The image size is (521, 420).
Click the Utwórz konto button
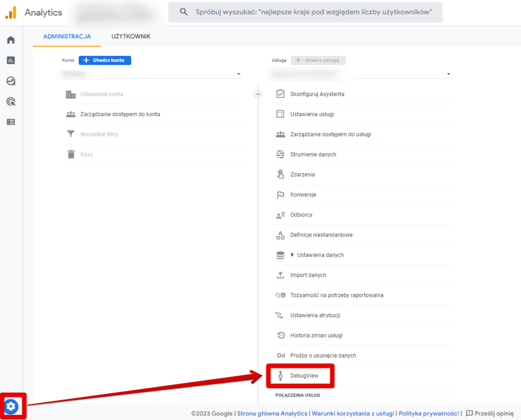105,60
